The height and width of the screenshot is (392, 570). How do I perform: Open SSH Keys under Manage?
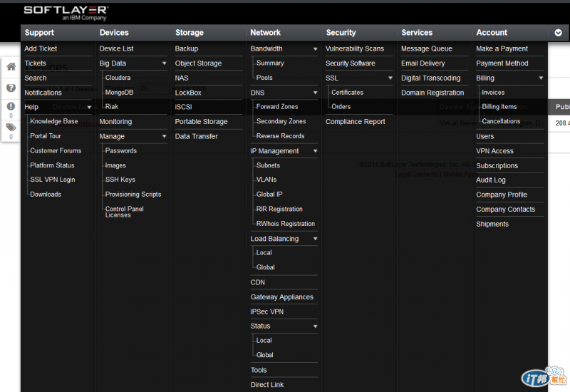coord(120,180)
